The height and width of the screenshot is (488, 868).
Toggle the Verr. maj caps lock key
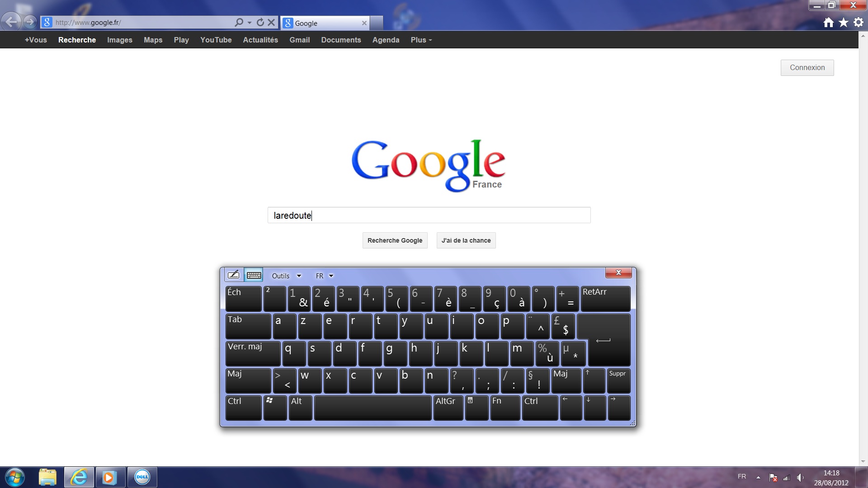tap(253, 353)
